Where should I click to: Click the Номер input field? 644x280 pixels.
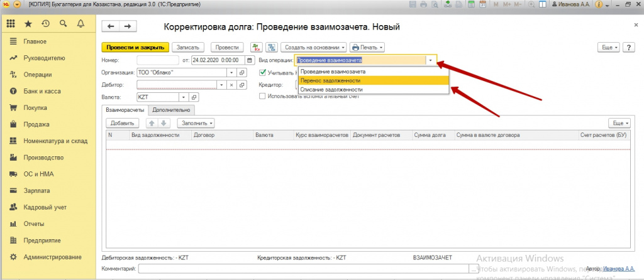click(158, 60)
